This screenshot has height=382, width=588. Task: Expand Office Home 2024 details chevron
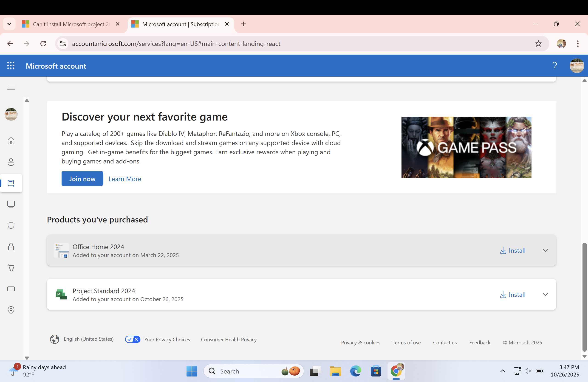coord(545,250)
